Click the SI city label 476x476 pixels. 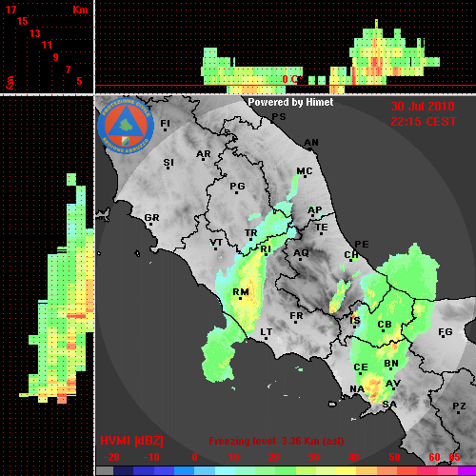(169, 163)
